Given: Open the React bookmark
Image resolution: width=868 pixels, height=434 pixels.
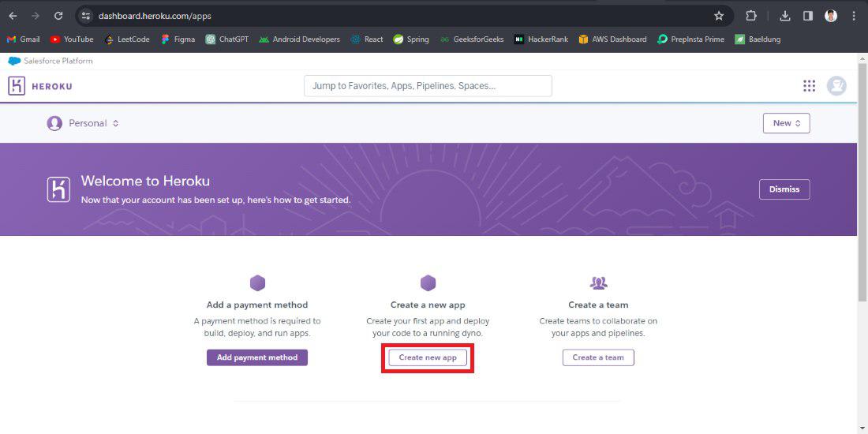Looking at the screenshot, I should click(x=367, y=39).
